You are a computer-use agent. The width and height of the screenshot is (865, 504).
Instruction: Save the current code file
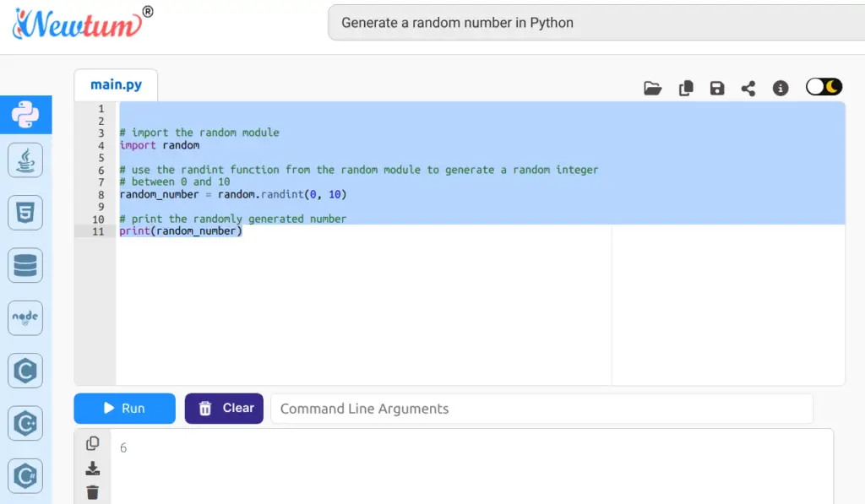[716, 87]
